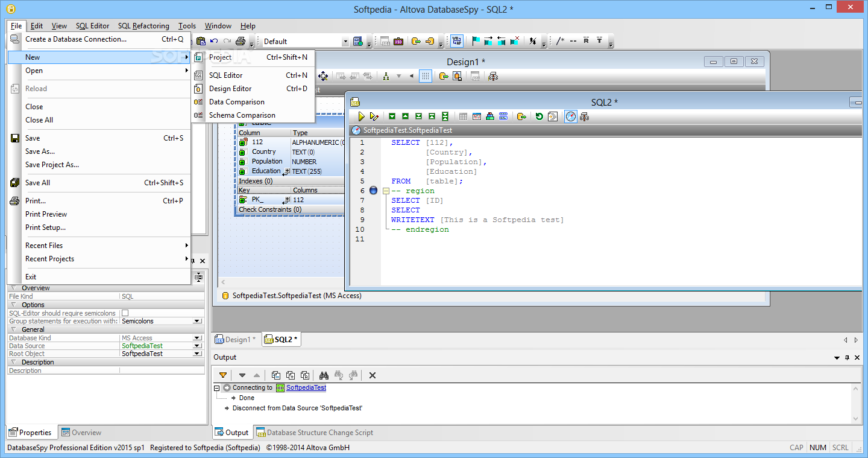868x458 pixels.
Task: Click the Export icon in SQL2 toolbar
Action: click(x=521, y=116)
